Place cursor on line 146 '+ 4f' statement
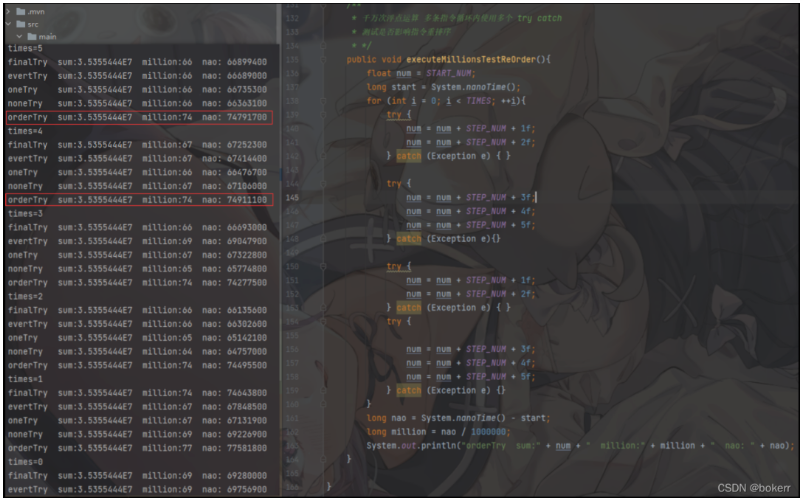This screenshot has height=501, width=802. (471, 211)
